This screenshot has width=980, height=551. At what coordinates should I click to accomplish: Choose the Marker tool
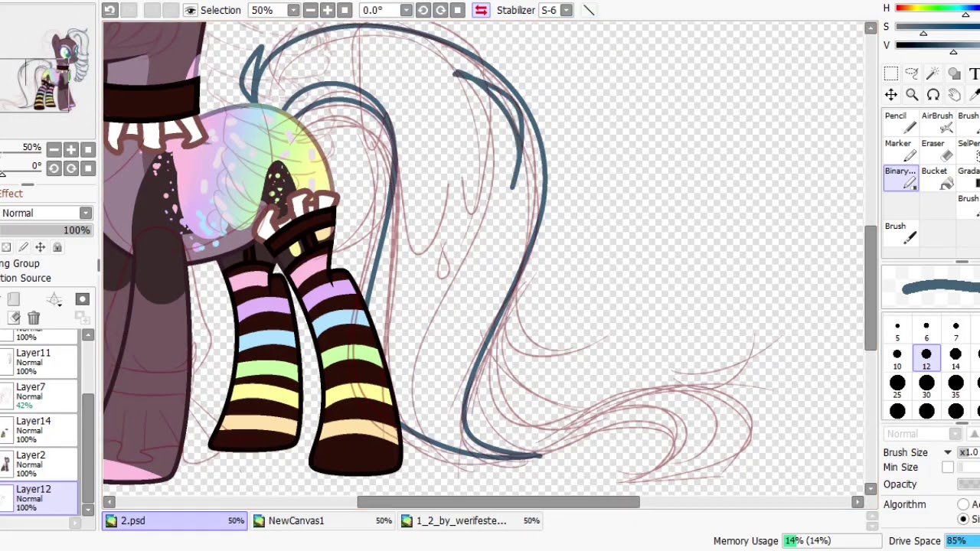point(900,150)
